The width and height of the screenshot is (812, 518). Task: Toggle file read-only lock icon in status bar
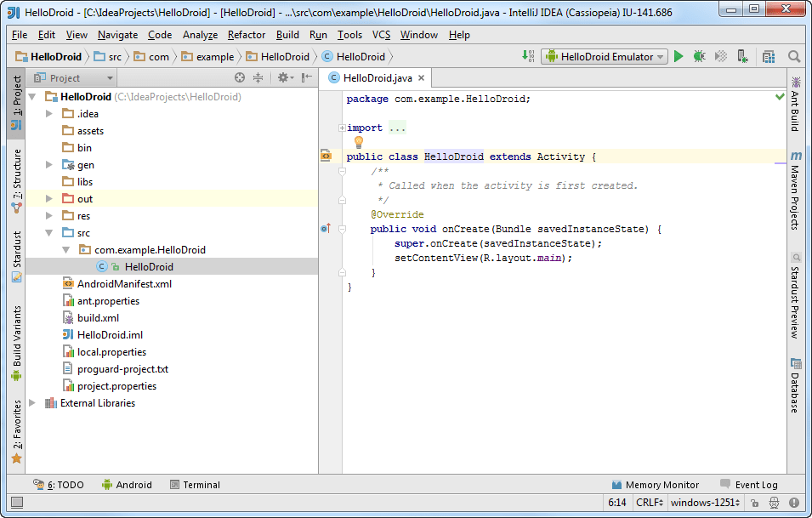pos(754,503)
